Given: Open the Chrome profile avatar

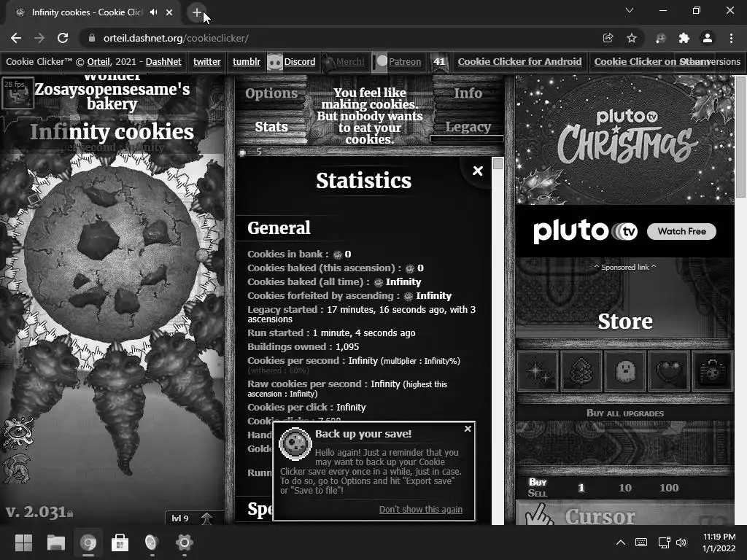Looking at the screenshot, I should tap(708, 38).
